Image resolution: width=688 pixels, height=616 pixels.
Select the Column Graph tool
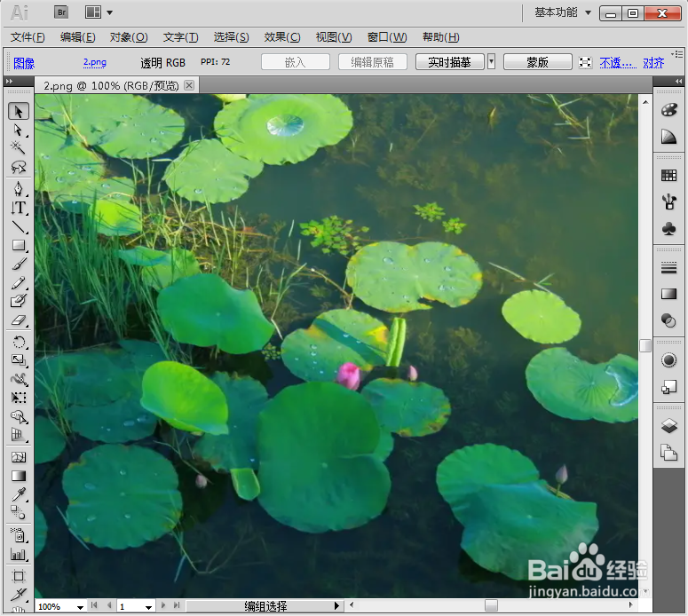(18, 554)
